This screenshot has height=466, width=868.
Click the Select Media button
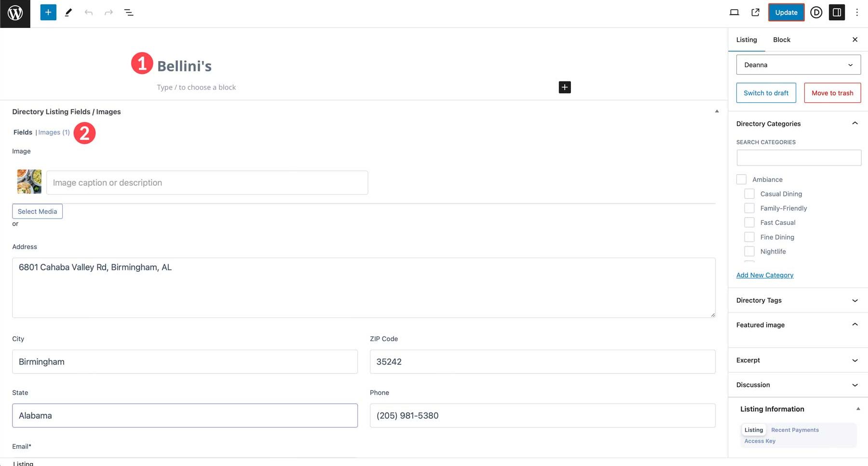[x=37, y=211]
